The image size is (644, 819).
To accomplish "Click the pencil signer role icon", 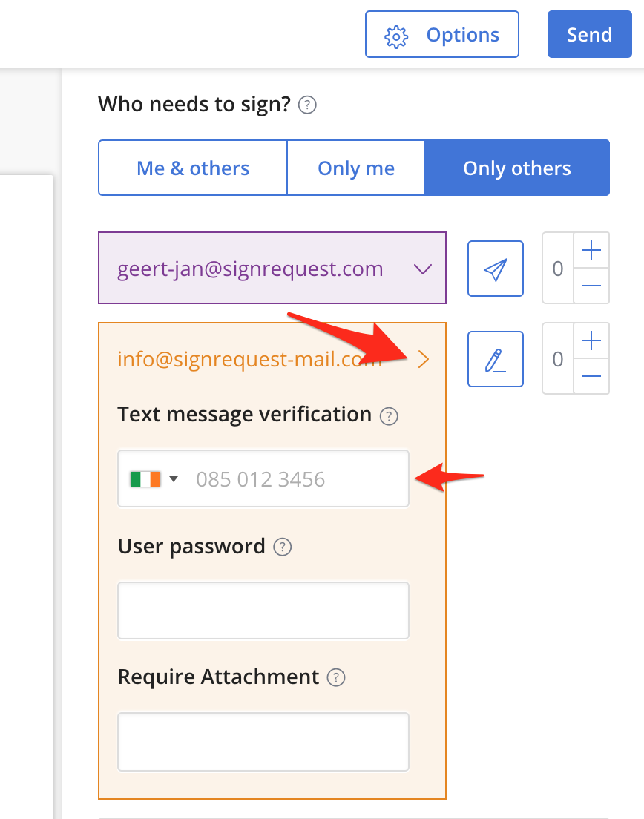I will click(x=495, y=359).
